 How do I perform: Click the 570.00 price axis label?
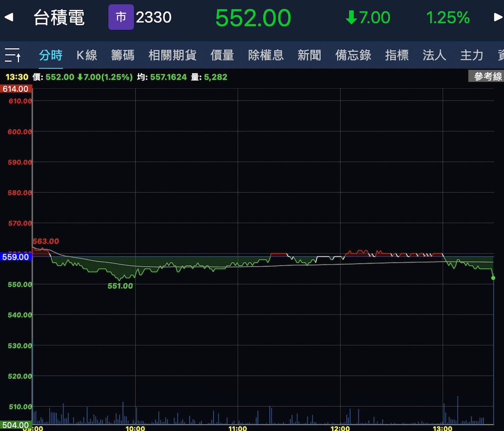click(x=20, y=223)
